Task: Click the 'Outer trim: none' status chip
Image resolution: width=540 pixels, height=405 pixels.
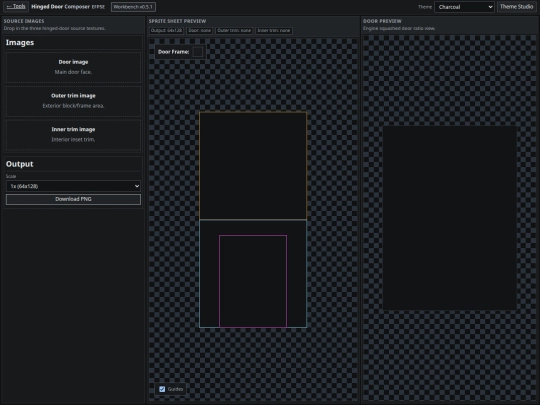Action: (234, 31)
